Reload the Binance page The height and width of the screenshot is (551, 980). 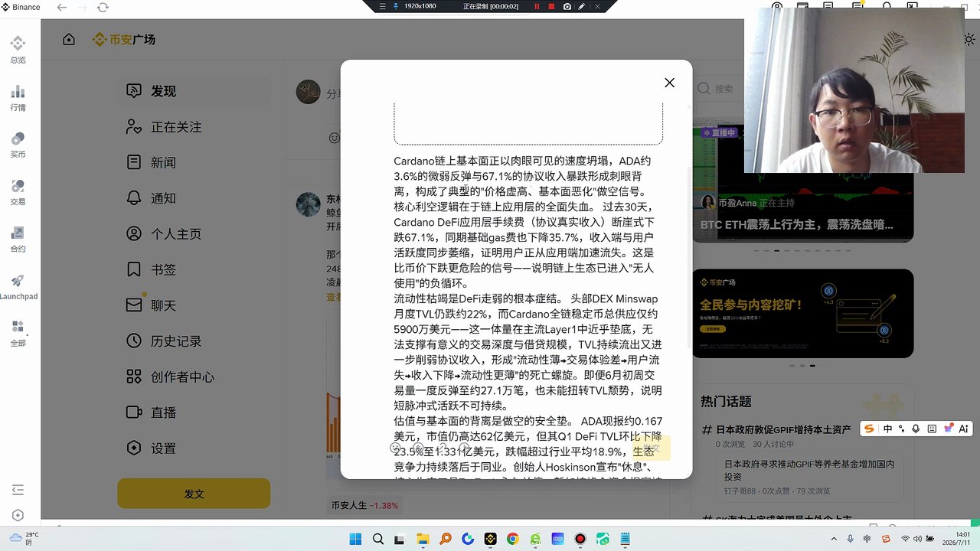(103, 7)
